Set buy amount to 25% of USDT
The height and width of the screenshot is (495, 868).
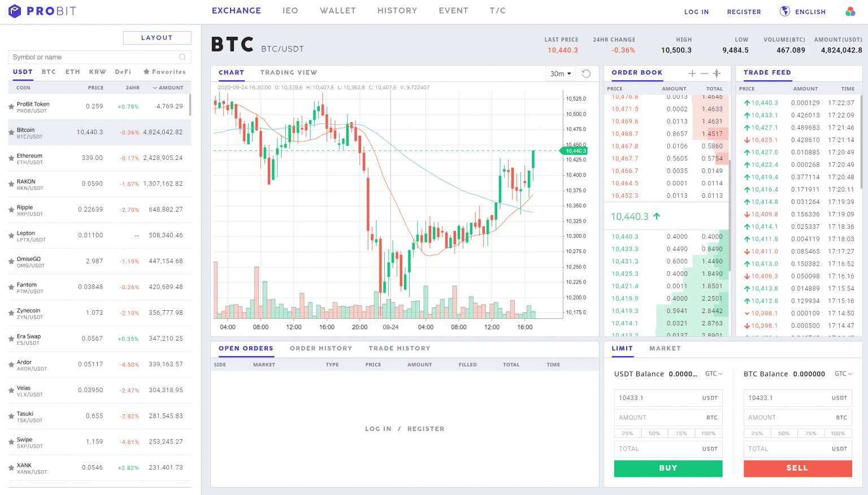click(x=628, y=433)
